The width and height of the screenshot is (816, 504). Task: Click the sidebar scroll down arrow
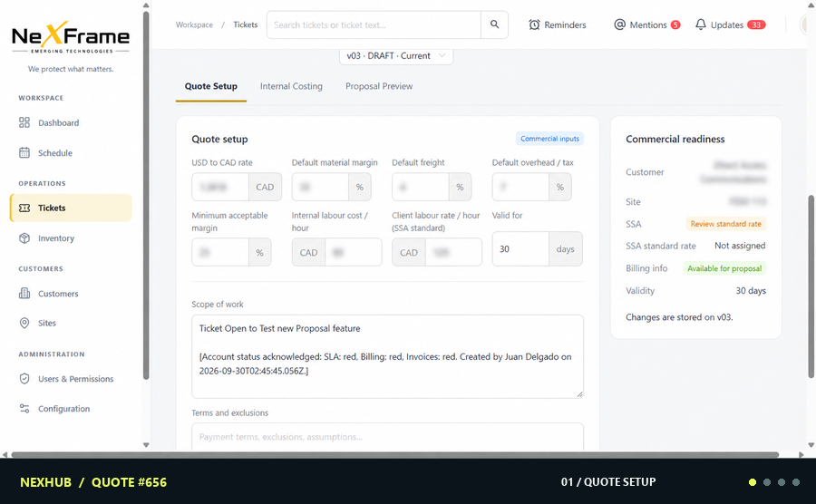tap(146, 445)
